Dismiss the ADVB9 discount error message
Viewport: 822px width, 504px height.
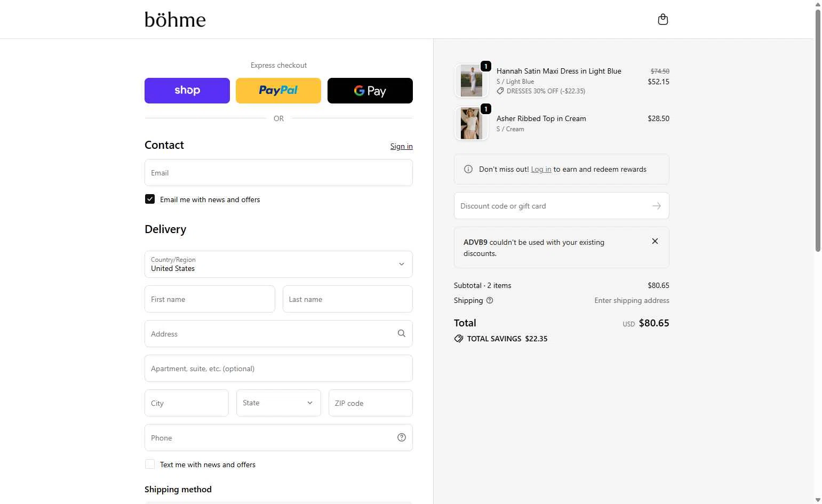655,241
